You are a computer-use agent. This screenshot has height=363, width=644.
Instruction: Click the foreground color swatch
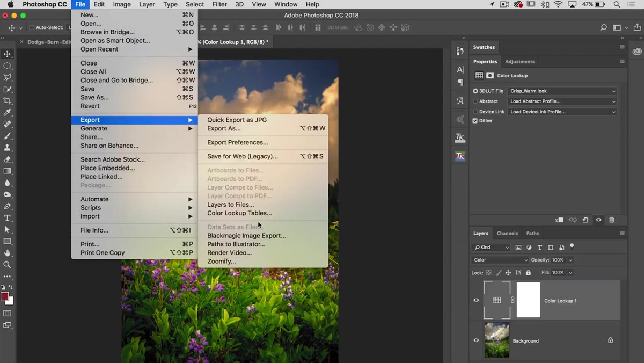pos(5,296)
